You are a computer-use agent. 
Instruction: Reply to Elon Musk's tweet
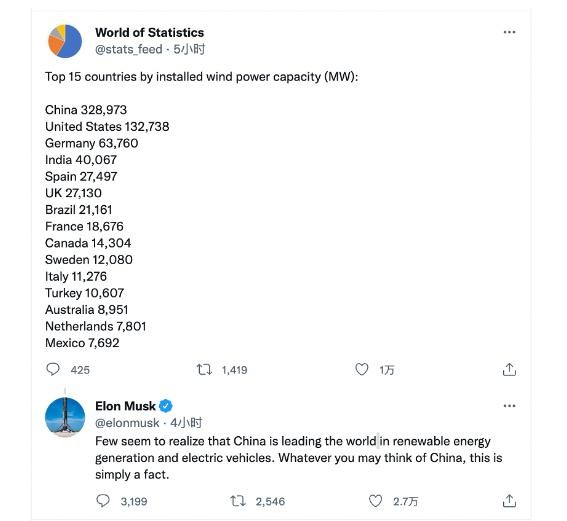pos(103,501)
